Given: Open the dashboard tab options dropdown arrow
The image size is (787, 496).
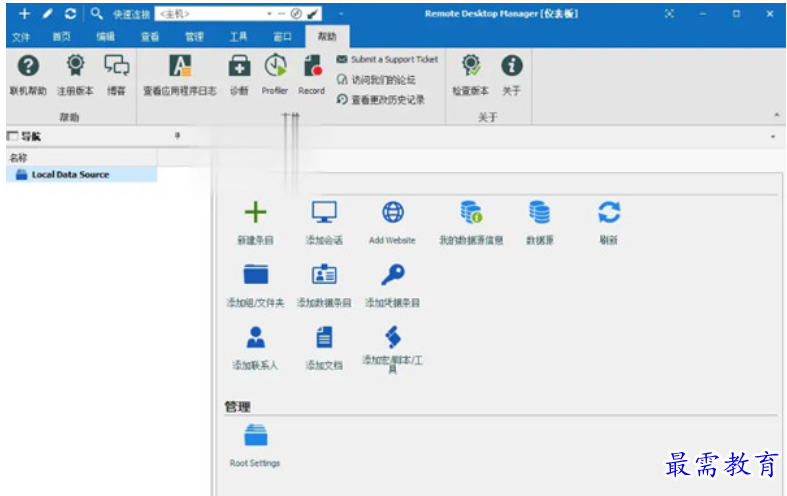Looking at the screenshot, I should pyautogui.click(x=773, y=137).
